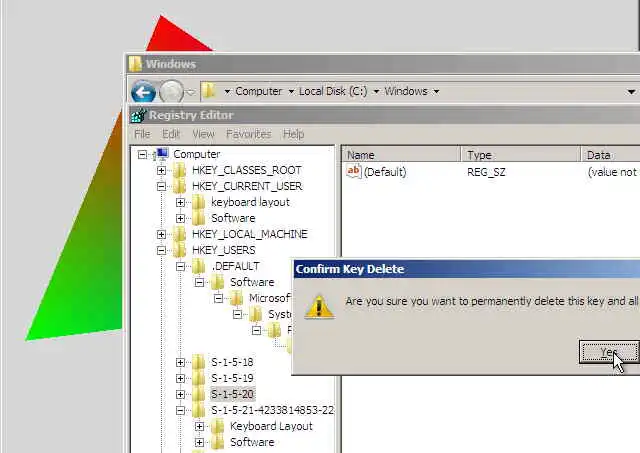Click the Type column header
The width and height of the screenshot is (640, 453).
(x=521, y=155)
